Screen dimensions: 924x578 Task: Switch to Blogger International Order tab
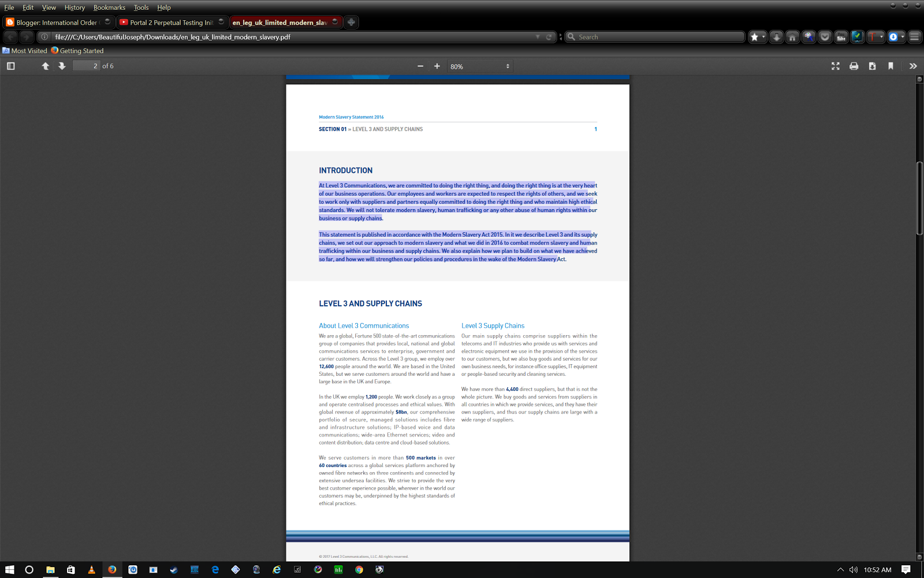point(57,23)
